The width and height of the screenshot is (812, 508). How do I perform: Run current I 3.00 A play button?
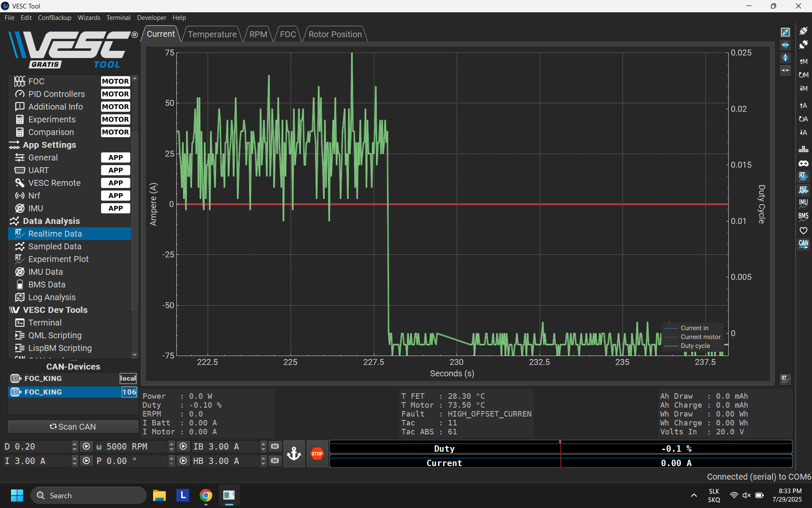pyautogui.click(x=86, y=461)
